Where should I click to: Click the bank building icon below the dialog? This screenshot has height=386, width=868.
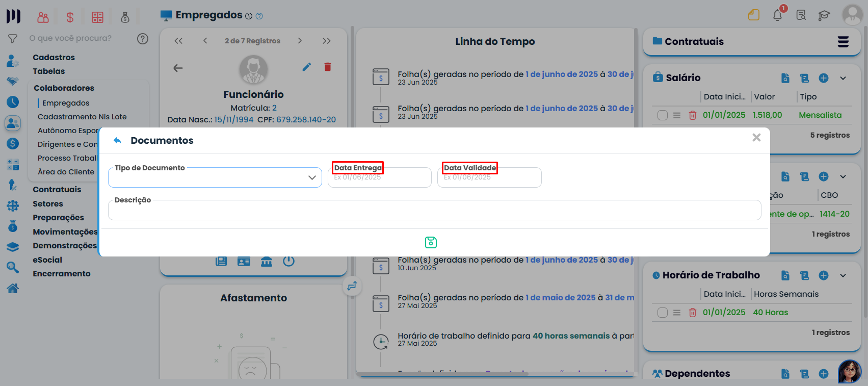267,262
